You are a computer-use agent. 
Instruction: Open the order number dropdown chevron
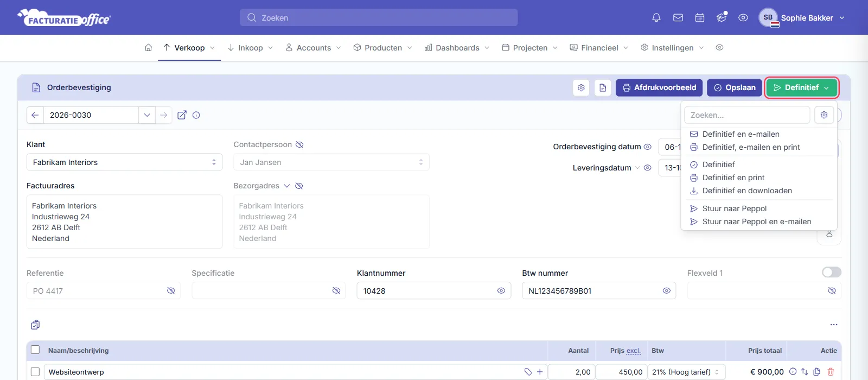[146, 115]
